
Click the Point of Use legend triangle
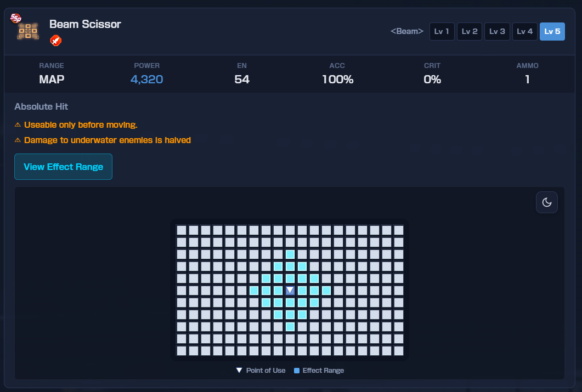239,370
